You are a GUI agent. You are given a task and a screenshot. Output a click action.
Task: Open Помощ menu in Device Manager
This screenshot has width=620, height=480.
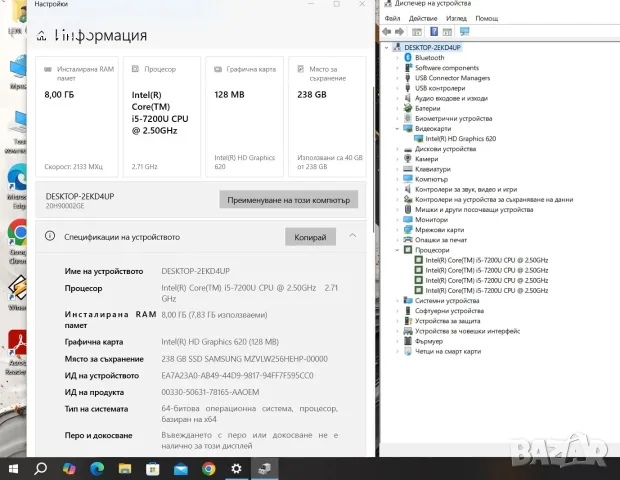click(487, 18)
